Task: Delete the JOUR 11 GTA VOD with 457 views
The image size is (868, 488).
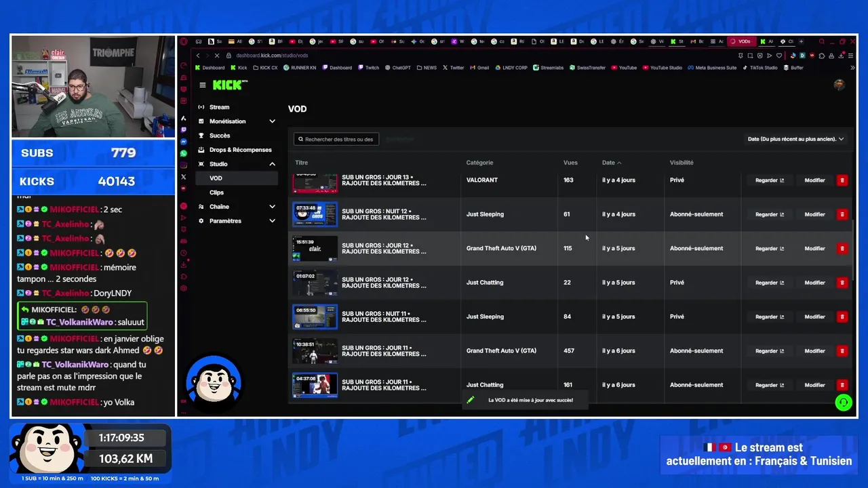Action: point(842,350)
